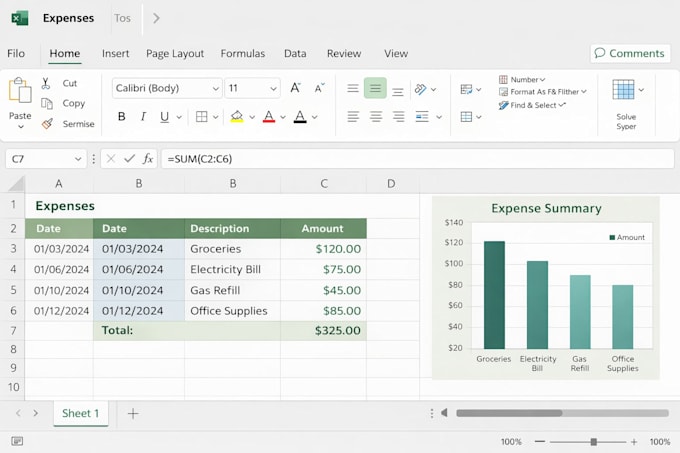This screenshot has height=453, width=680.
Task: Zoom in with the plus button
Action: coord(634,442)
